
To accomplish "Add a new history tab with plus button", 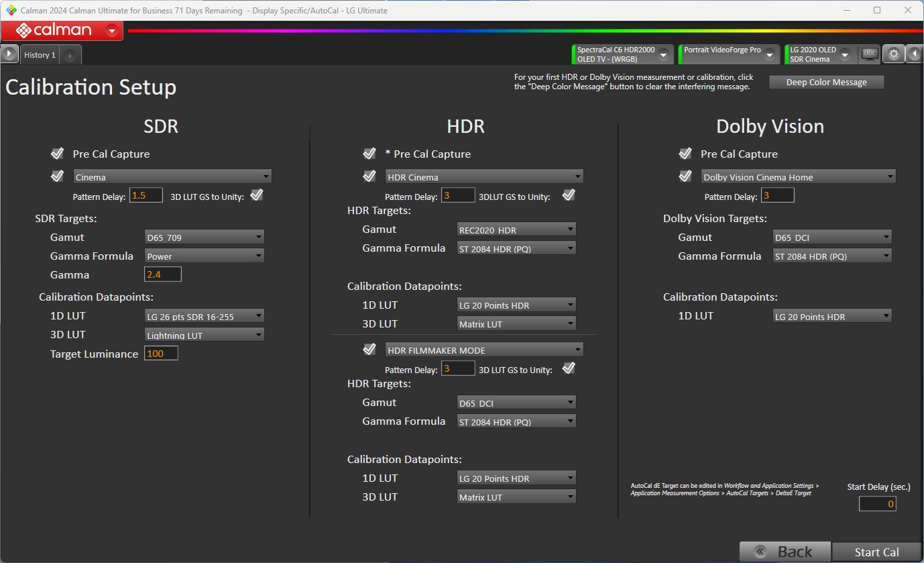I will coord(70,56).
